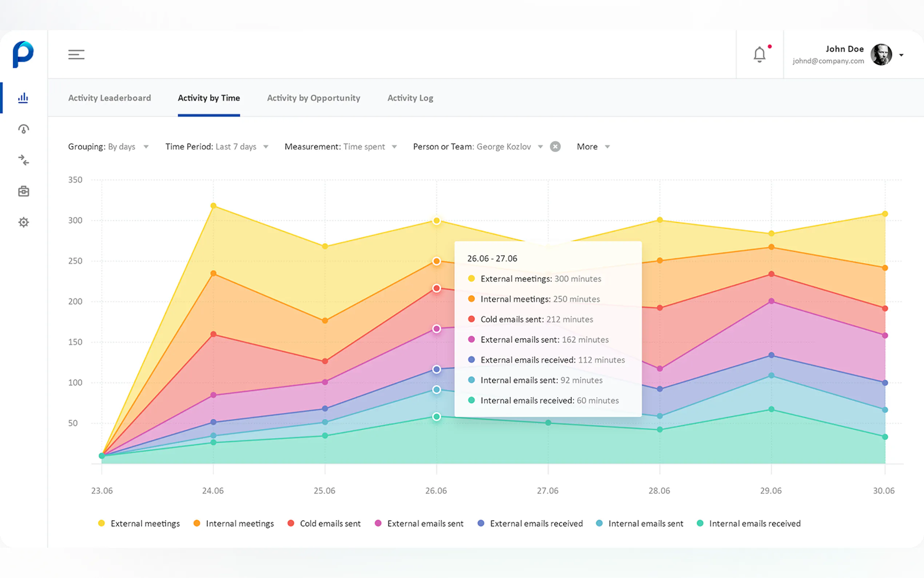Open the briefcase sidebar icon
Image resolution: width=924 pixels, height=578 pixels.
[23, 191]
